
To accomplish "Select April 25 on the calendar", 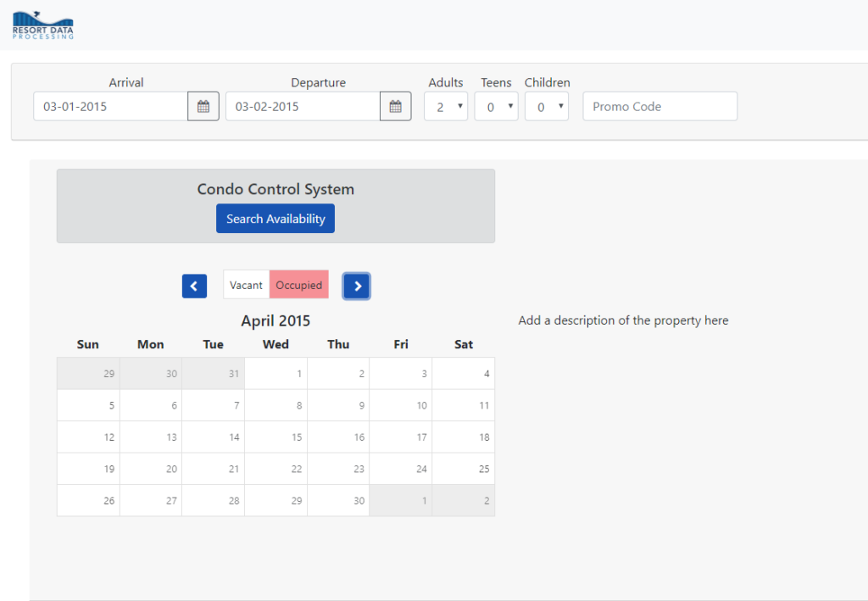I will [x=464, y=469].
